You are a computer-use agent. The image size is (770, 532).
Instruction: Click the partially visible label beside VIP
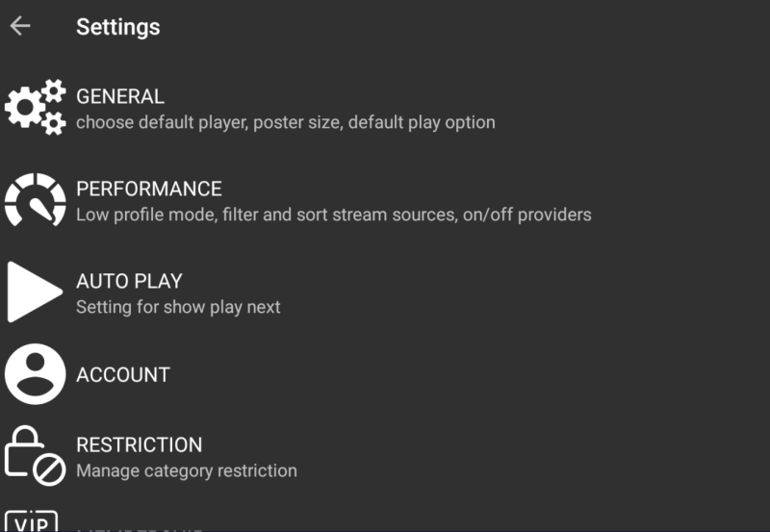140,528
